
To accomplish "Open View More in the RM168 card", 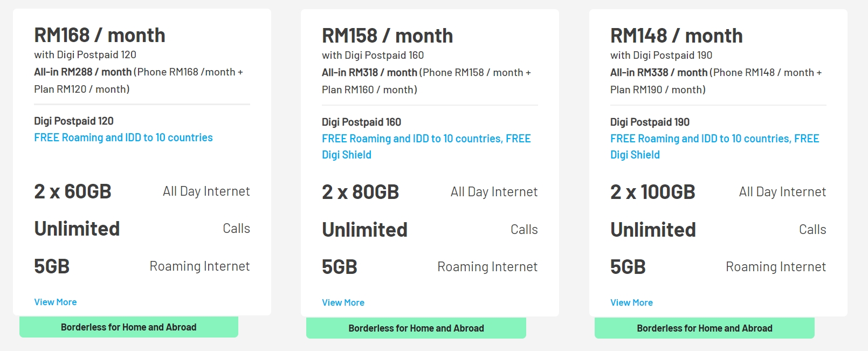I will coord(56,302).
